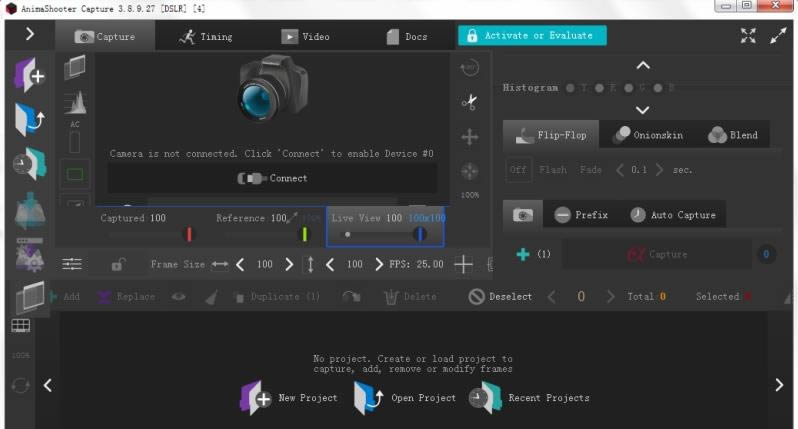Decrease frame width with left arrow

tap(240, 264)
